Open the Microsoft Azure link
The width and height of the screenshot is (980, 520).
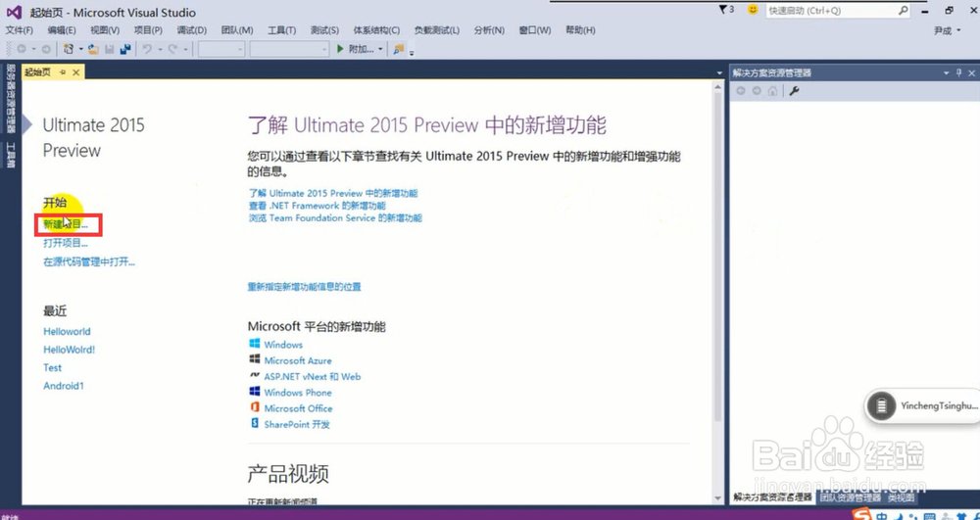point(298,360)
